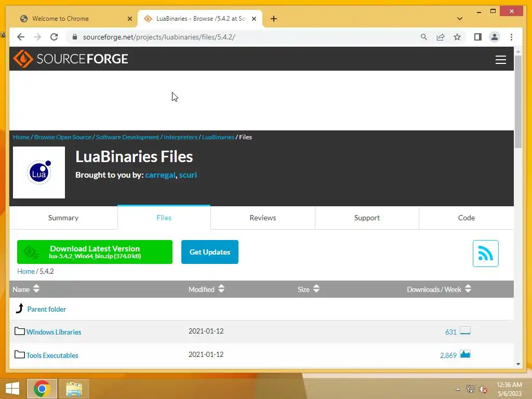Screen dimensions: 532x399
Task: Show hidden tray icons arrow
Action: pos(458,389)
